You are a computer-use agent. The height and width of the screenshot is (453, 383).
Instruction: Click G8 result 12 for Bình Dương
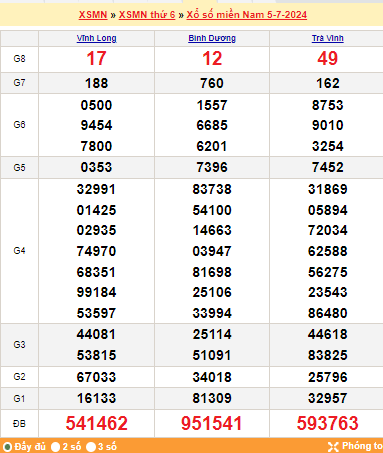[212, 59]
